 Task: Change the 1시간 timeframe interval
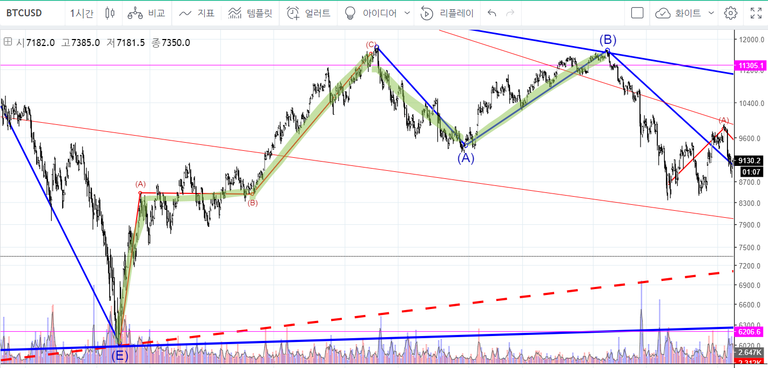click(81, 13)
